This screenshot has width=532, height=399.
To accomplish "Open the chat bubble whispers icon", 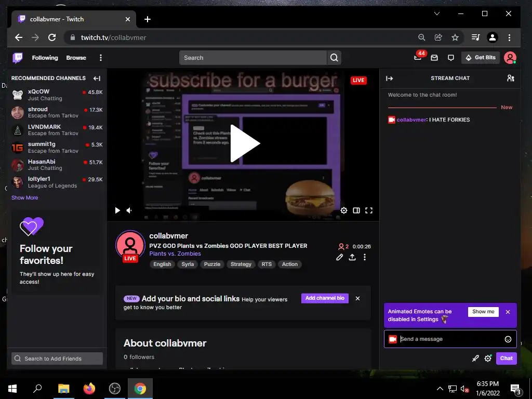I will point(450,58).
